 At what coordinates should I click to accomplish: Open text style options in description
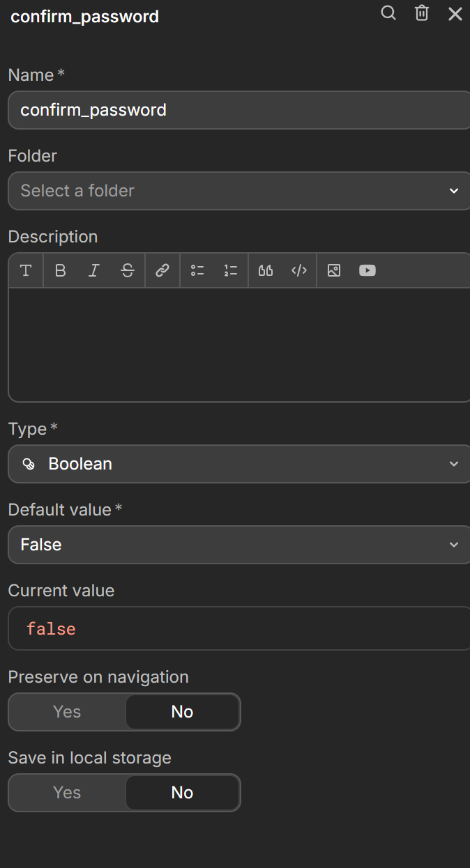click(x=26, y=271)
